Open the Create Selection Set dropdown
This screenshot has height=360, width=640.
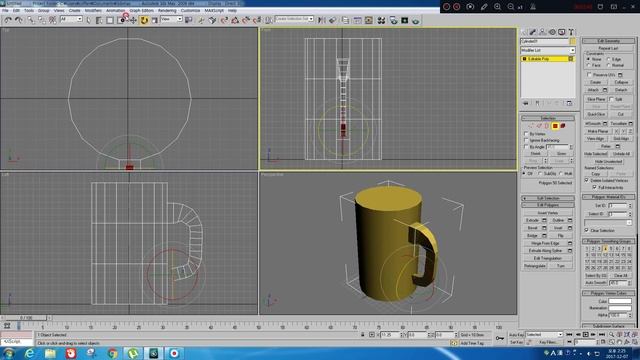[294, 19]
